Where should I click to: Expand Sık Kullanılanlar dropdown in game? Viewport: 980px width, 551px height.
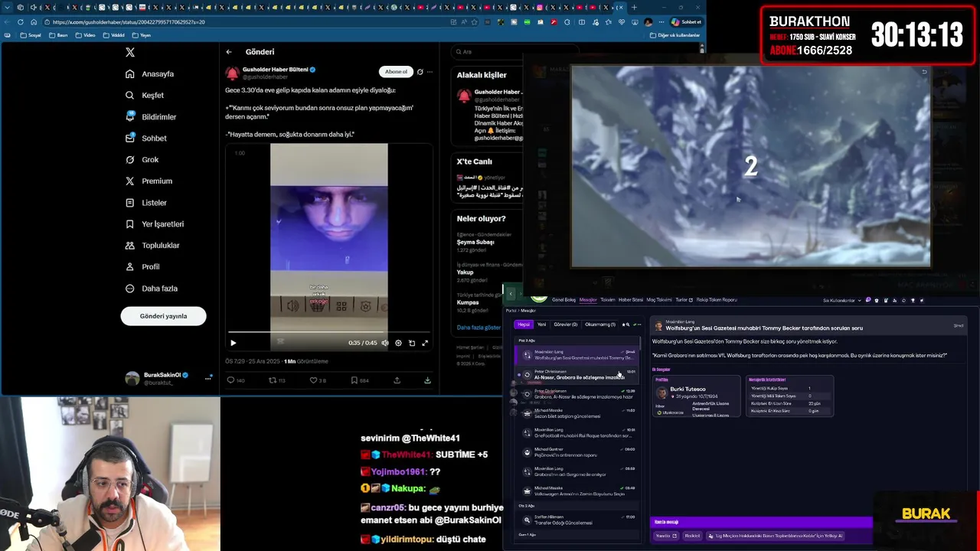(841, 301)
